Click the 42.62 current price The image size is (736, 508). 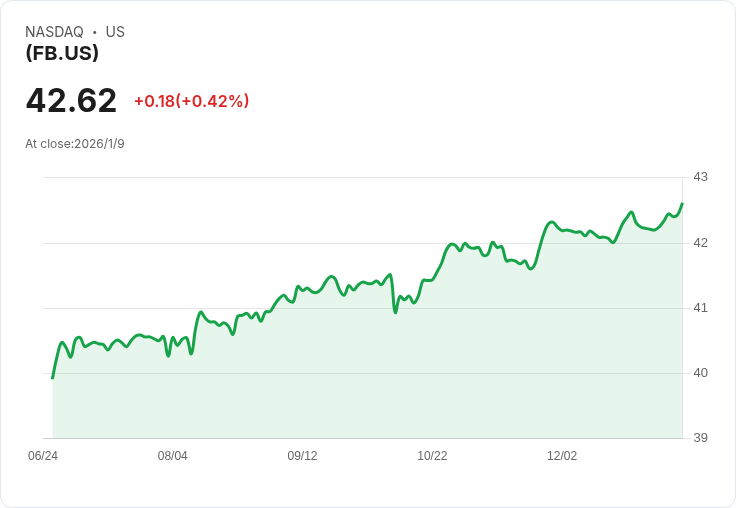tap(71, 100)
